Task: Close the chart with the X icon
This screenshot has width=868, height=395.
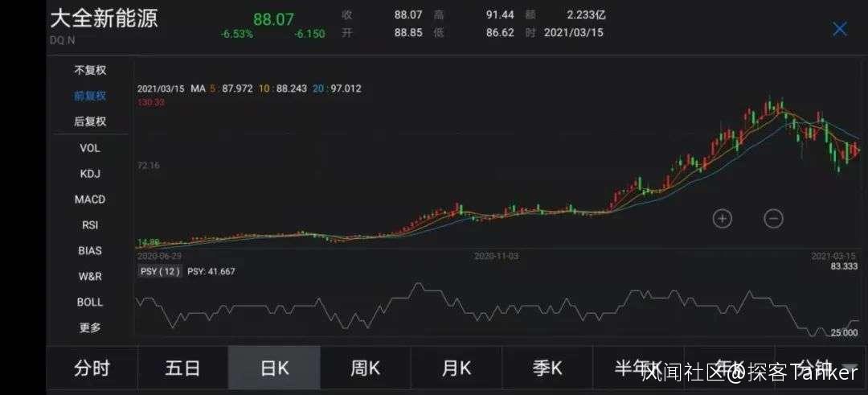Action: pos(840,29)
